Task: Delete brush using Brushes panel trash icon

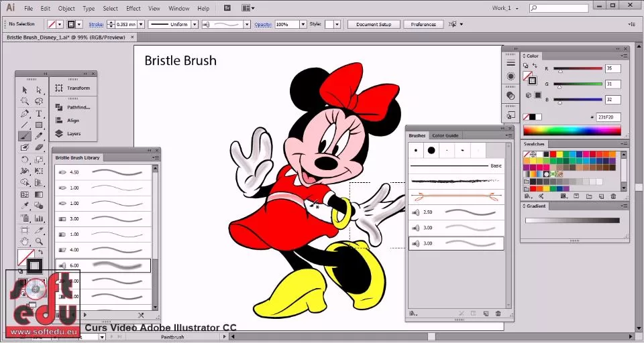Action: click(498, 314)
